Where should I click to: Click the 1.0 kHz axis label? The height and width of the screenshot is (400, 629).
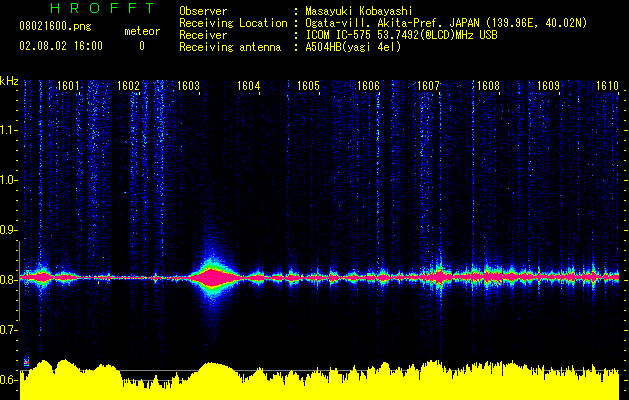(8, 180)
